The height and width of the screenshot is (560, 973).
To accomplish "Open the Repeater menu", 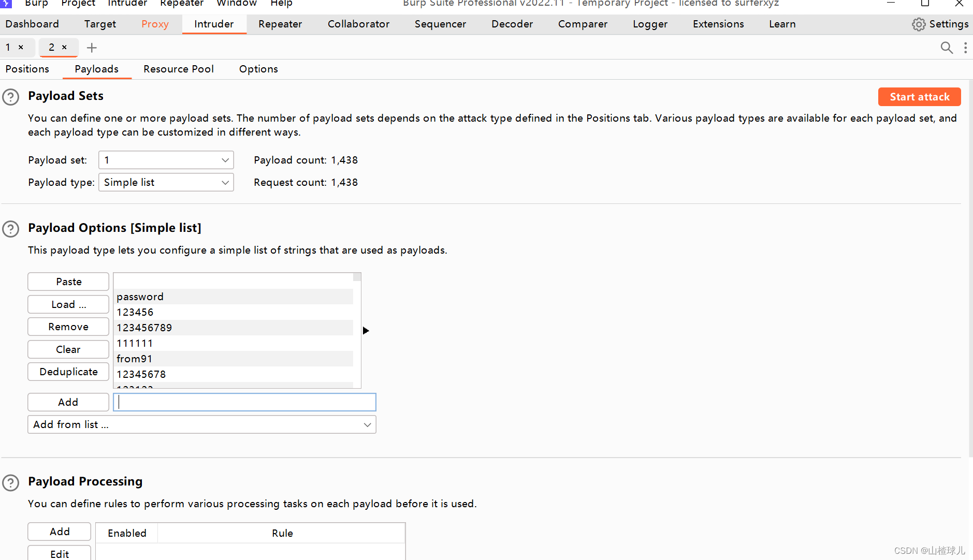I will (x=182, y=3).
